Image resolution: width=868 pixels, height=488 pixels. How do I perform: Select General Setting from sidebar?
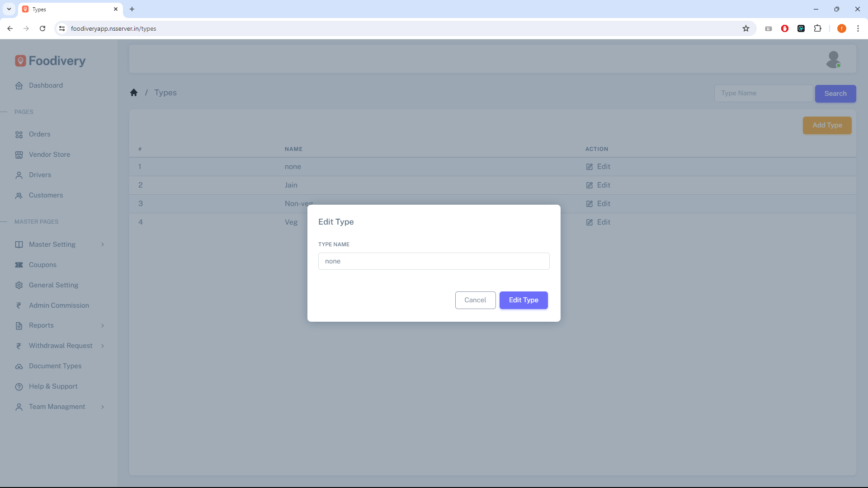(x=53, y=285)
